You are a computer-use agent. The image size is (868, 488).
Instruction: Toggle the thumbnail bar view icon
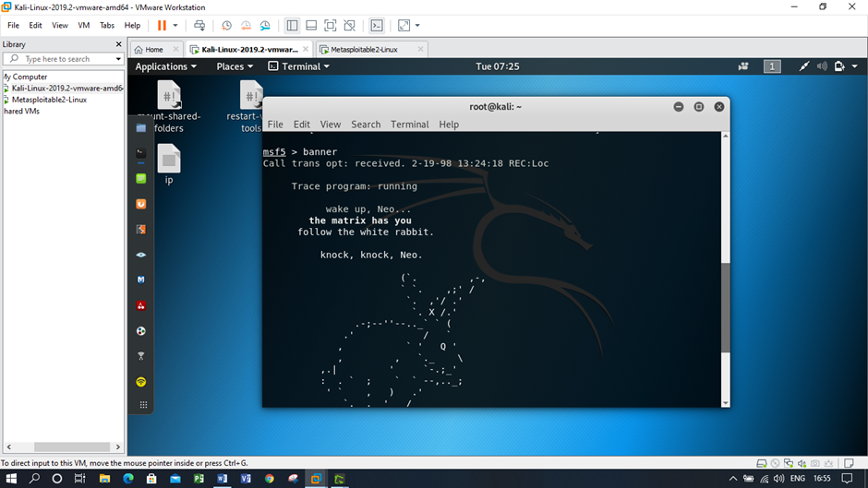(x=311, y=26)
